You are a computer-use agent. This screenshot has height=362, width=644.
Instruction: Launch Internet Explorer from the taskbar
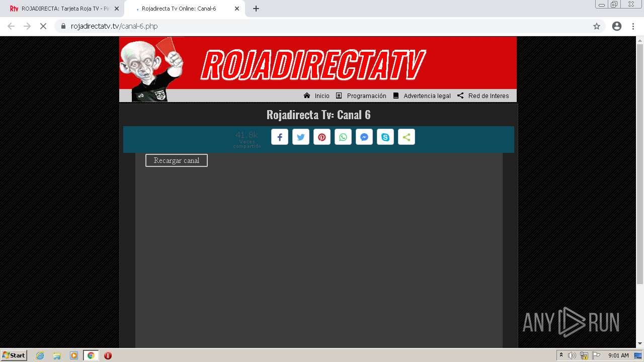40,355
